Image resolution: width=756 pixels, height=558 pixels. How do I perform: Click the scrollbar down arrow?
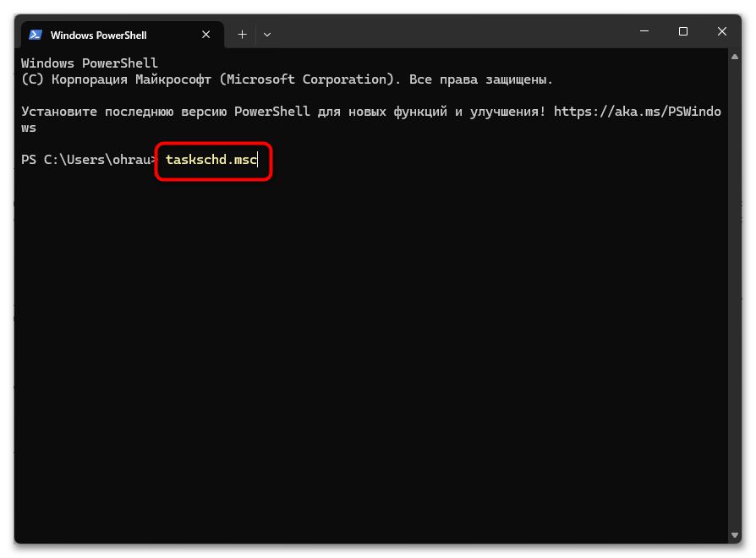click(735, 535)
